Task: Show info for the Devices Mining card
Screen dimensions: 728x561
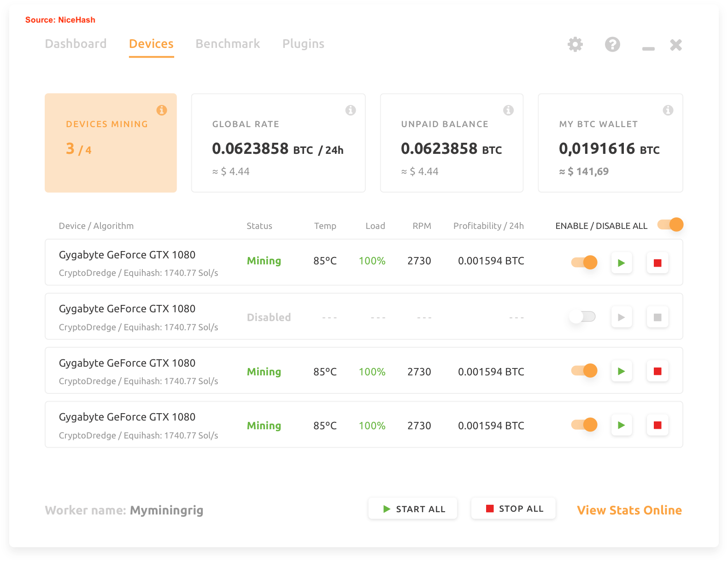Action: click(x=162, y=110)
